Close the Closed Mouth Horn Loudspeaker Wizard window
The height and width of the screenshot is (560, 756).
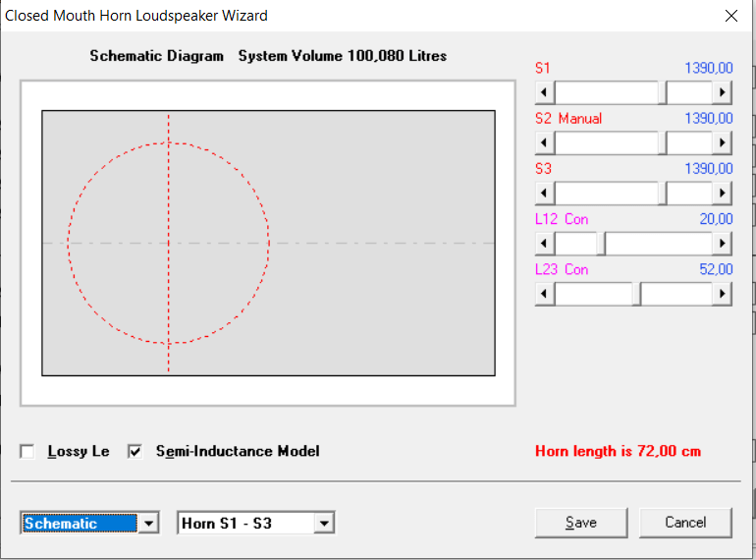tap(730, 16)
